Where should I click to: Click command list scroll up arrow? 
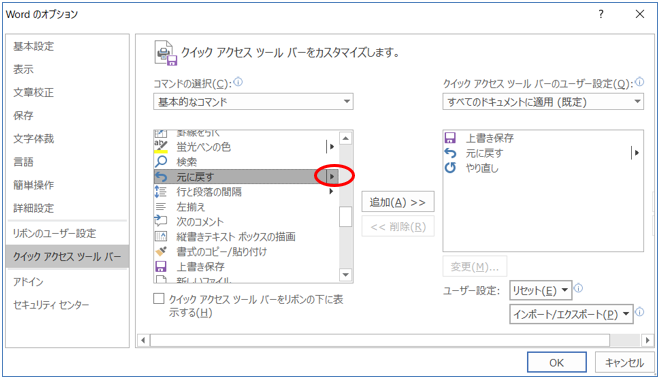(345, 138)
